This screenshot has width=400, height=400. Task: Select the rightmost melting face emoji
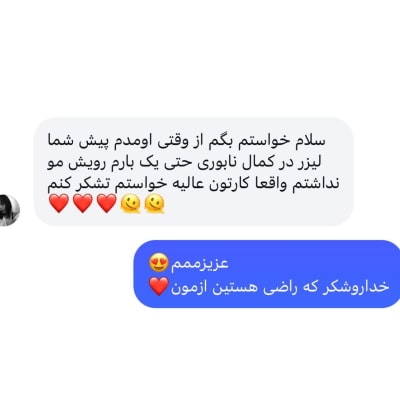[x=154, y=204]
